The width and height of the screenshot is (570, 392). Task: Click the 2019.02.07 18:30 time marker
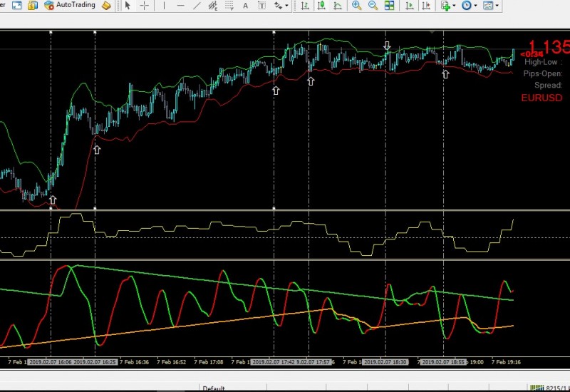pyautogui.click(x=385, y=362)
